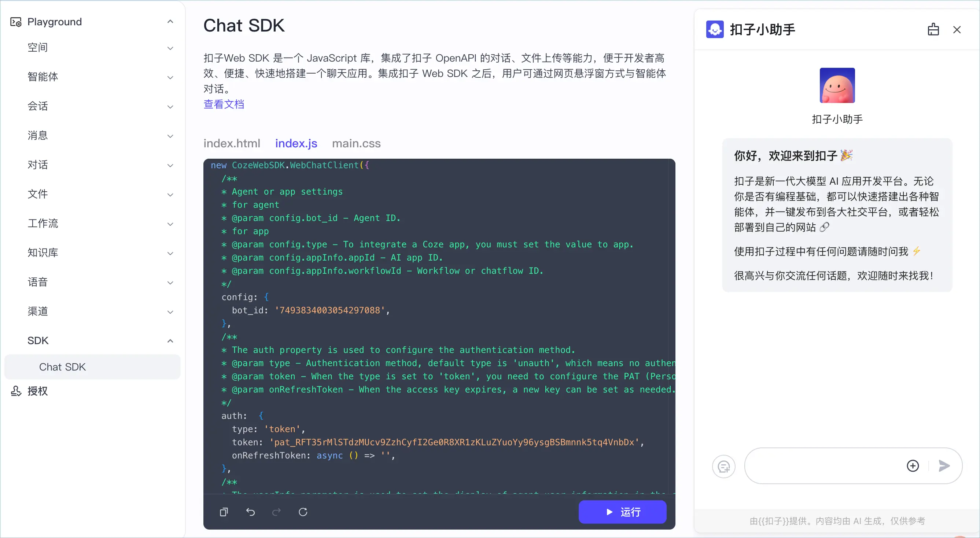Open the 查看文档 link
This screenshot has width=980, height=538.
224,104
